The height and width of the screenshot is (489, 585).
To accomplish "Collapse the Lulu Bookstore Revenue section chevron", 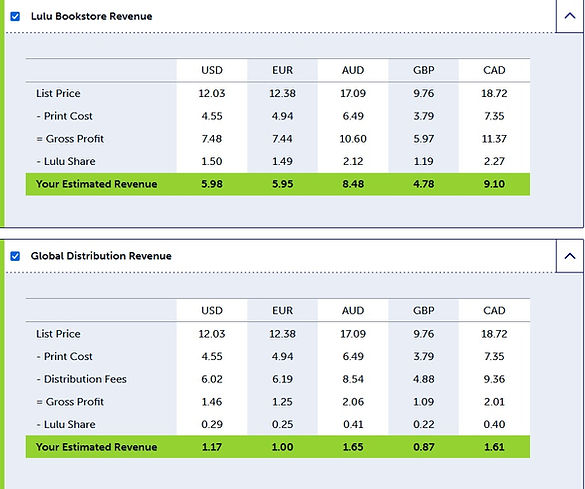I will (x=570, y=16).
